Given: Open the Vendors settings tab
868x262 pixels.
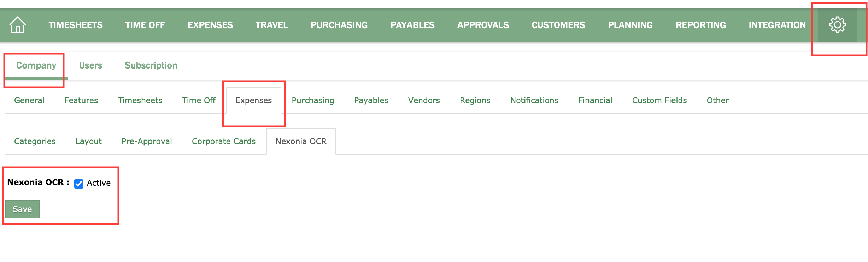Looking at the screenshot, I should tap(424, 100).
